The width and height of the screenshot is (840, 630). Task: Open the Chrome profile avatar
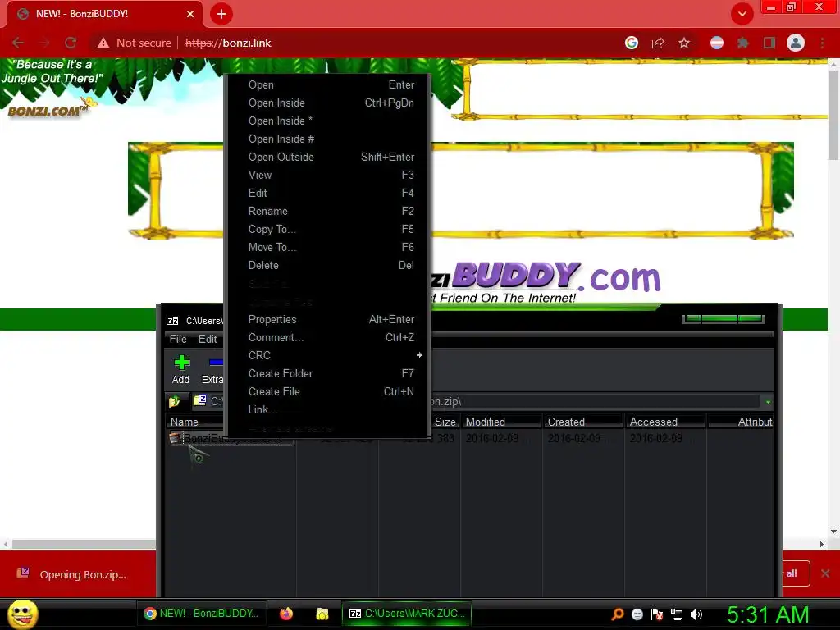pos(796,43)
